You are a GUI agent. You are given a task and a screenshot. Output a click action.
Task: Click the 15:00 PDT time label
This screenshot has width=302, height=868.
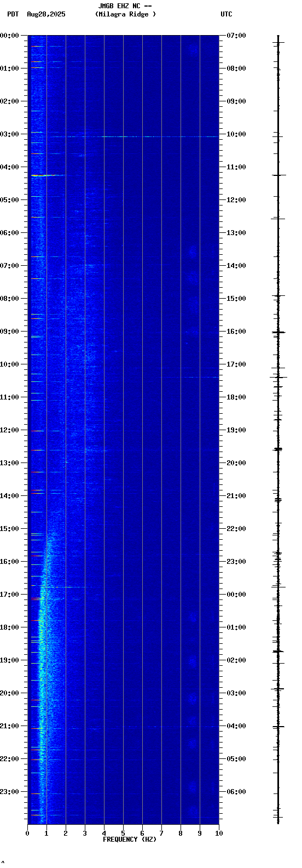(9, 529)
